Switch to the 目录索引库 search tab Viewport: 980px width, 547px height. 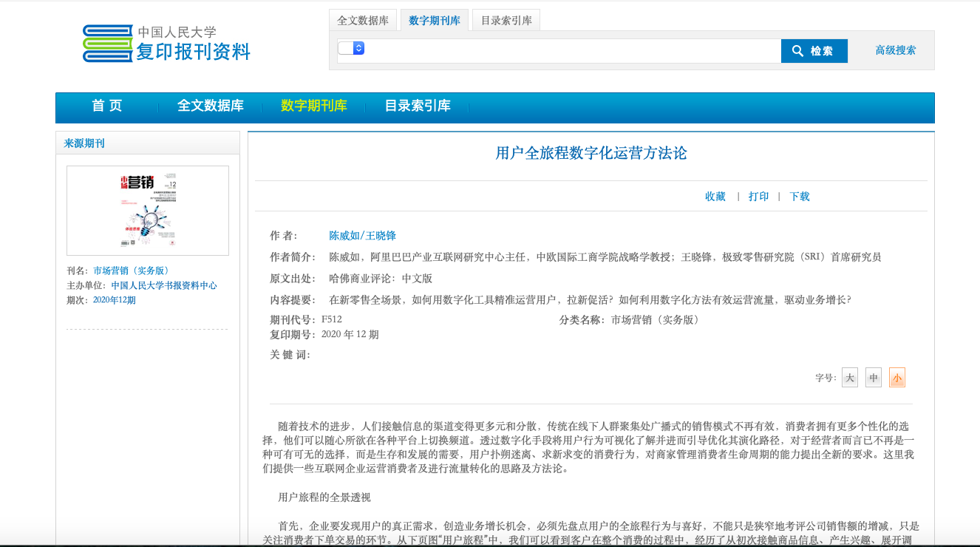(x=506, y=21)
